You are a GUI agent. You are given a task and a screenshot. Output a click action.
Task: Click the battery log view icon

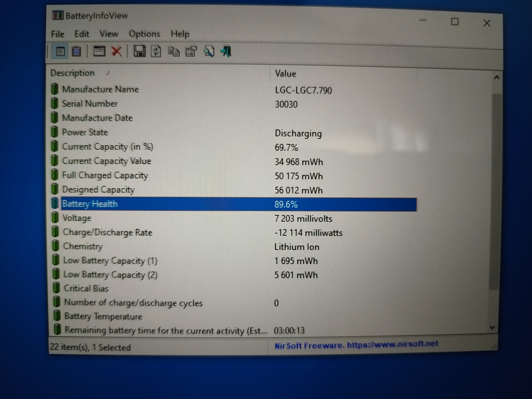click(76, 51)
